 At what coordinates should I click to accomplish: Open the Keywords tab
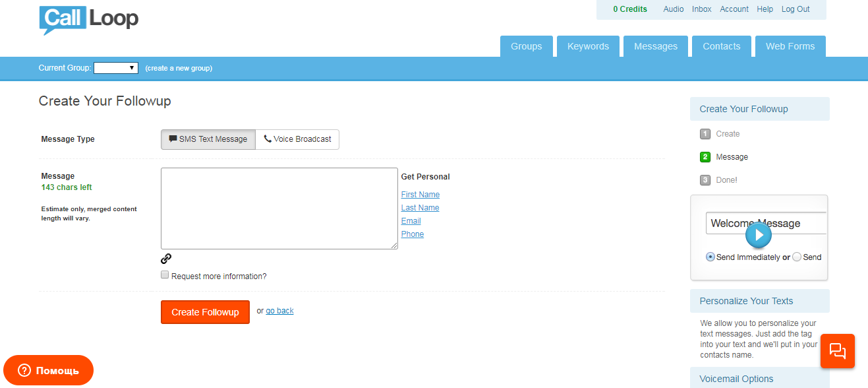tap(587, 46)
